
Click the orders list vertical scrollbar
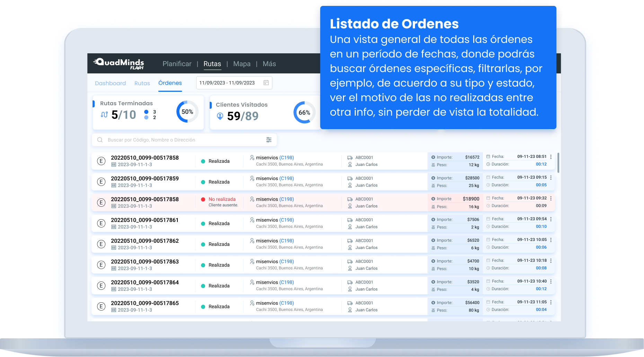point(558,163)
